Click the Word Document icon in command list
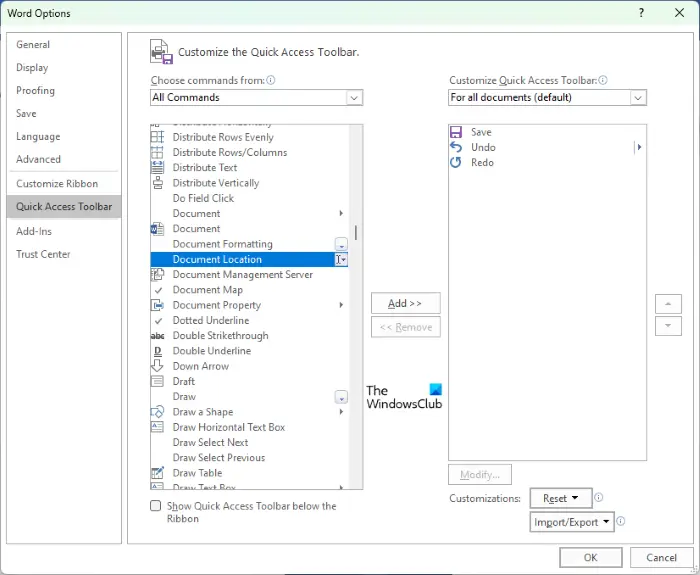The width and height of the screenshot is (700, 575). tap(157, 229)
